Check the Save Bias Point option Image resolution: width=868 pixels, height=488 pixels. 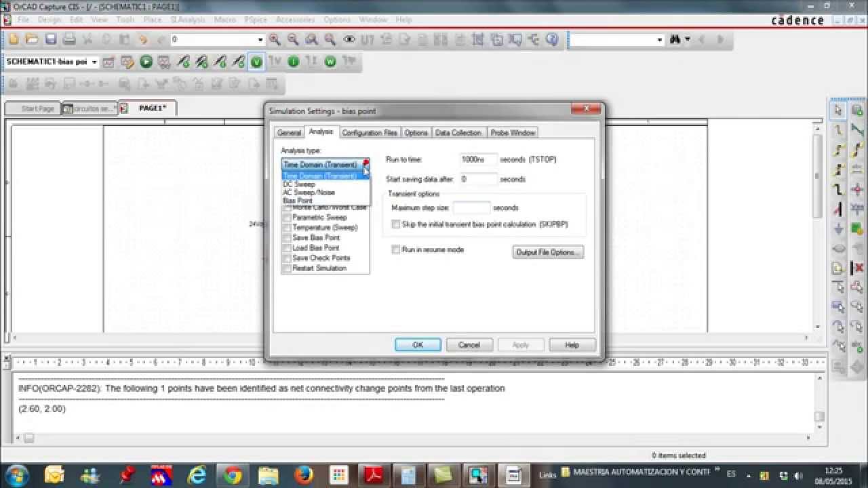287,238
